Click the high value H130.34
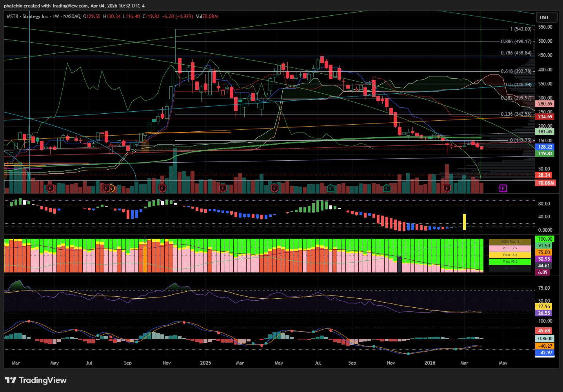Image resolution: width=563 pixels, height=392 pixels. [x=112, y=16]
